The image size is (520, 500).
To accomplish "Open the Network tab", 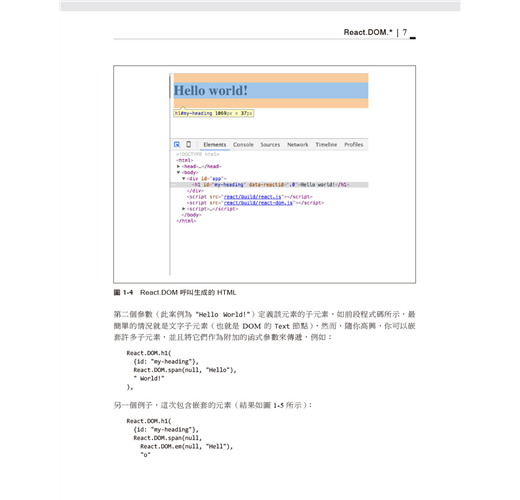I will click(x=298, y=144).
